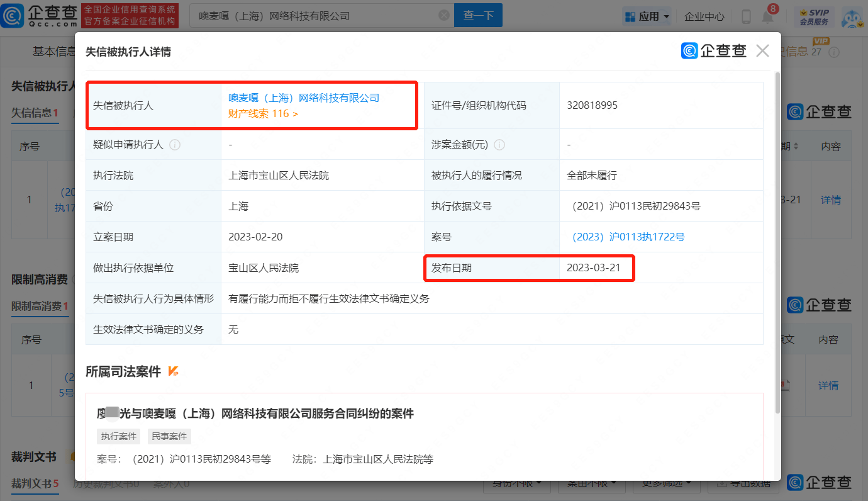
Task: Close the 失信被执行人详情 dialog
Action: (x=762, y=51)
